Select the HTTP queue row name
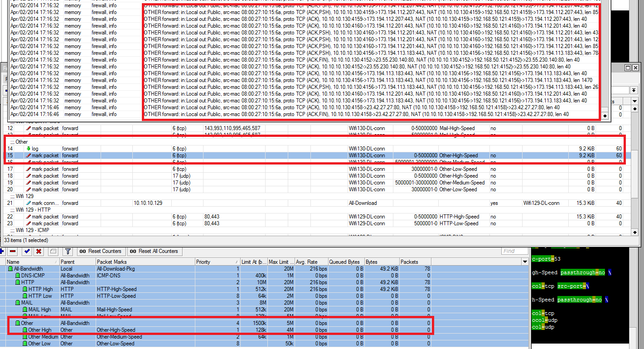 point(28,282)
